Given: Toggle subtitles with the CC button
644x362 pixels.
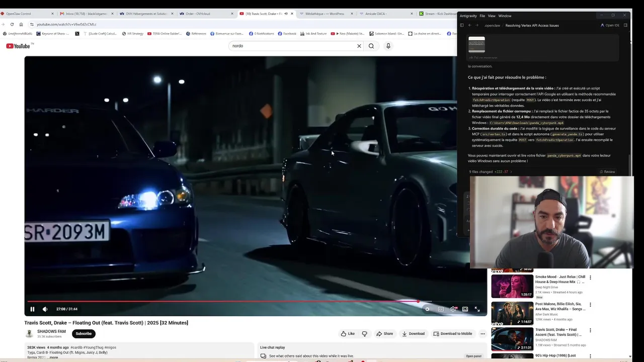Looking at the screenshot, I should pos(441,309).
